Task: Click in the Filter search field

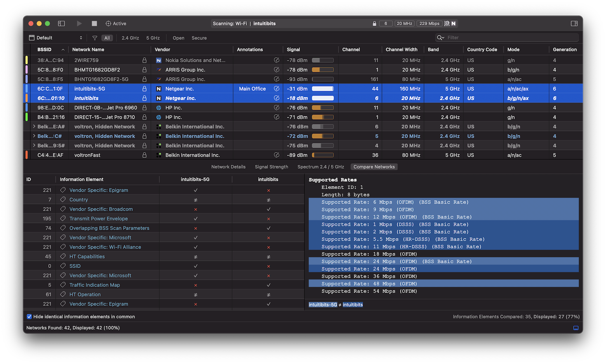Action: click(507, 38)
